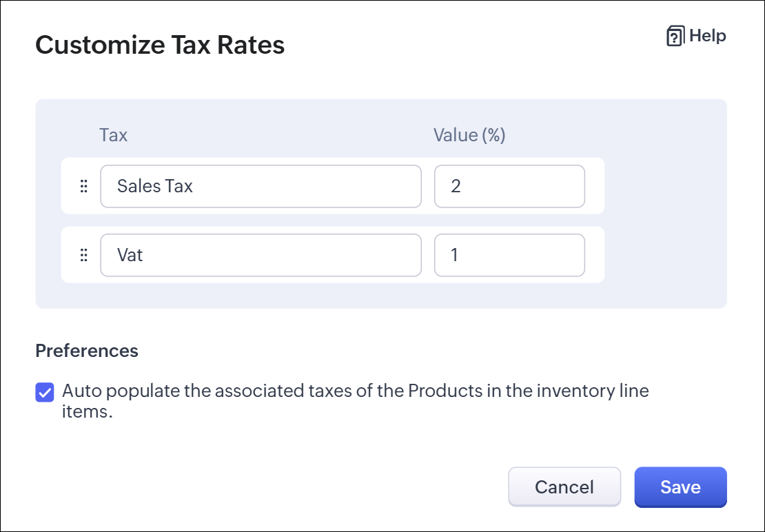Click the Vat value field showing 1
Screen dimensions: 765x532
click(509, 255)
